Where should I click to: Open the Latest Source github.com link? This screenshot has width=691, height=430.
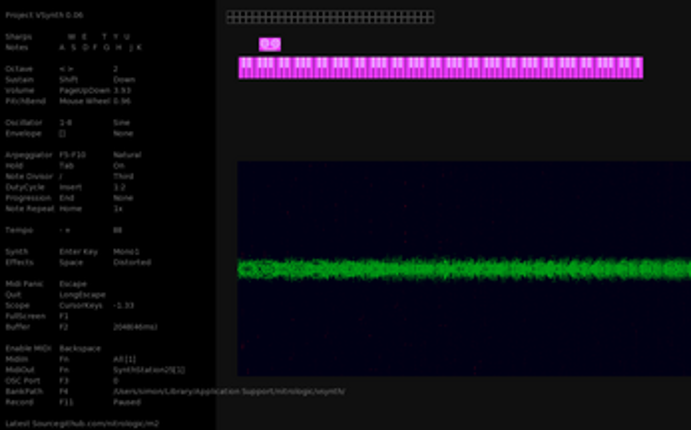click(82, 424)
